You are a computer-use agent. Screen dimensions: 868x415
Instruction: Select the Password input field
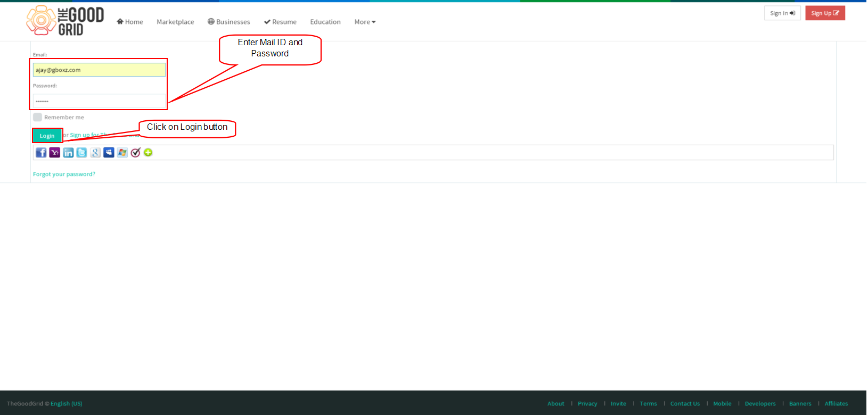click(99, 101)
